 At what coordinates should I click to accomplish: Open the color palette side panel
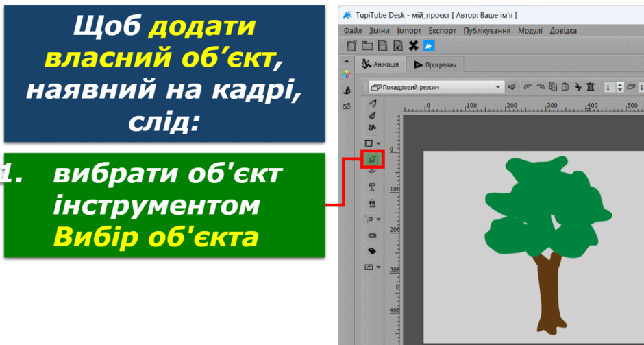pos(347,75)
